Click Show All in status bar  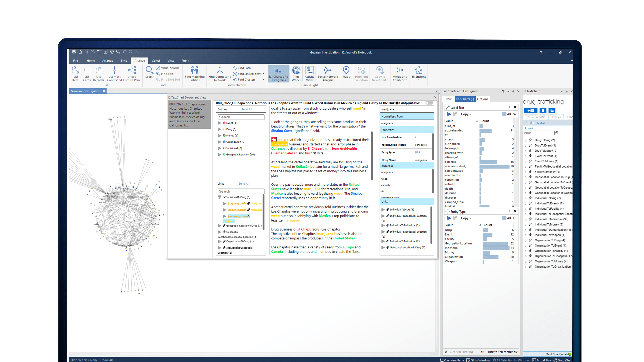pyautogui.click(x=107, y=360)
